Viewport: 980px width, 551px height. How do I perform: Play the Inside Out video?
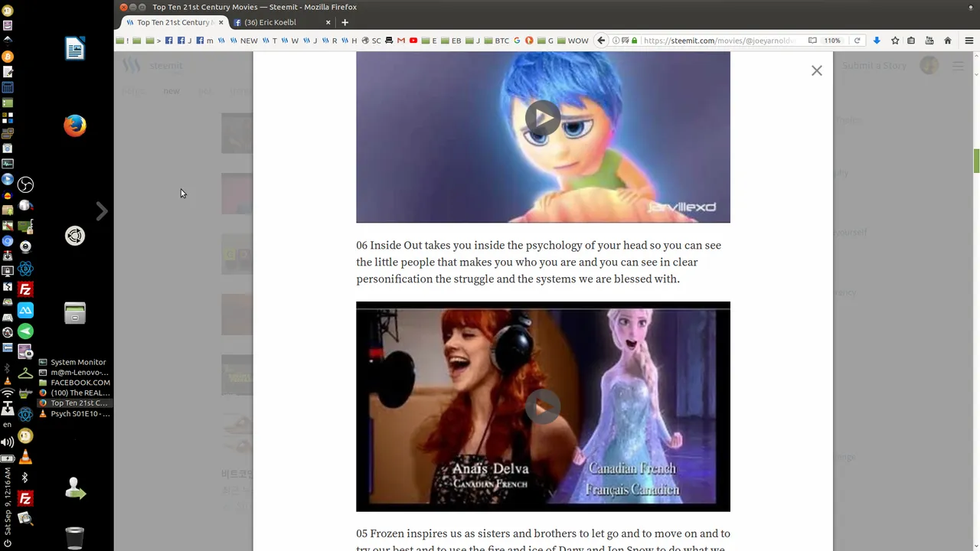543,117
